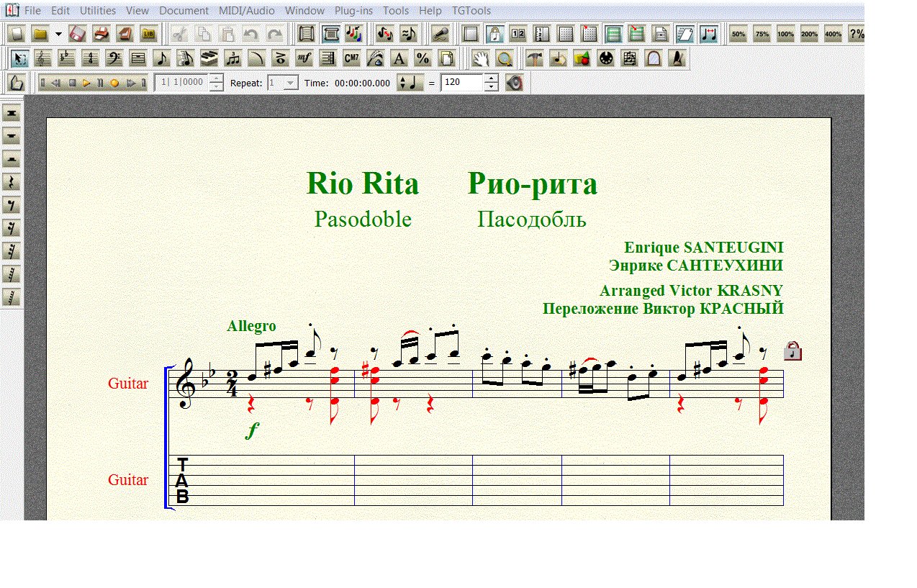Click the Allegro tempo marking
917x588 pixels.
(251, 326)
